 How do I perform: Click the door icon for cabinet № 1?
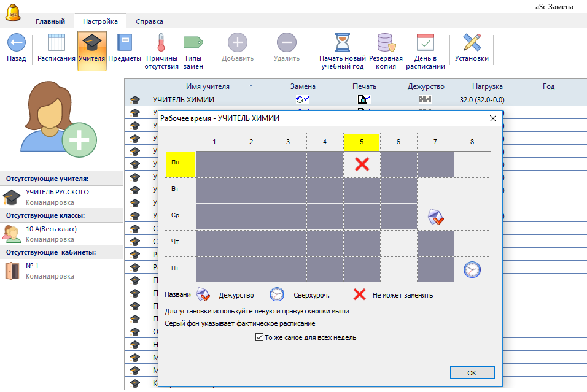12,271
